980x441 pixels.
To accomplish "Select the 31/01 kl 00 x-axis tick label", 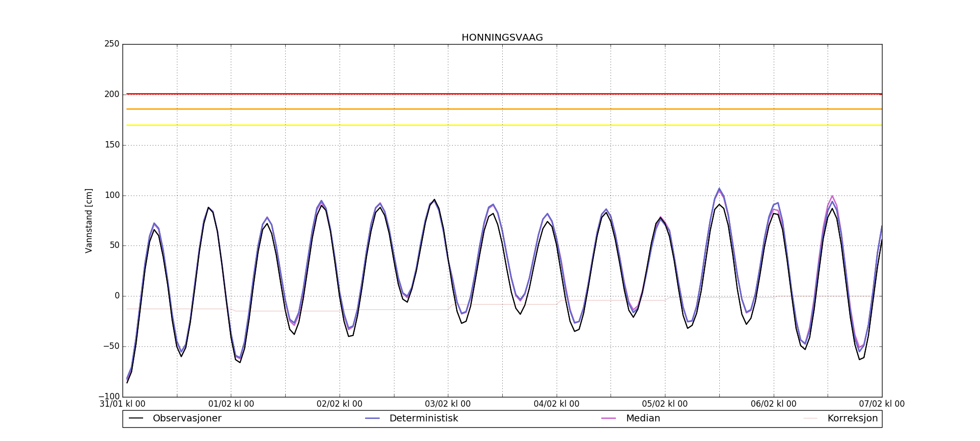I will tap(122, 404).
